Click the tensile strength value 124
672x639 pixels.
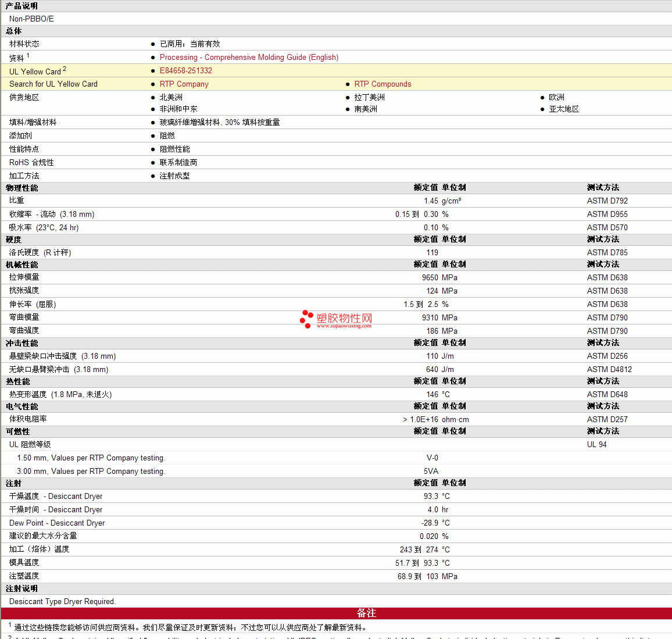pyautogui.click(x=432, y=291)
